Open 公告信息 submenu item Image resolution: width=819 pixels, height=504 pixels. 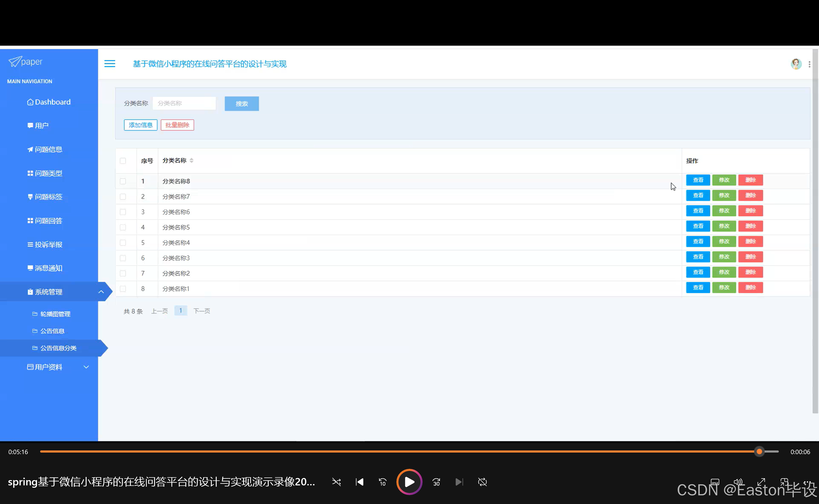pyautogui.click(x=52, y=331)
